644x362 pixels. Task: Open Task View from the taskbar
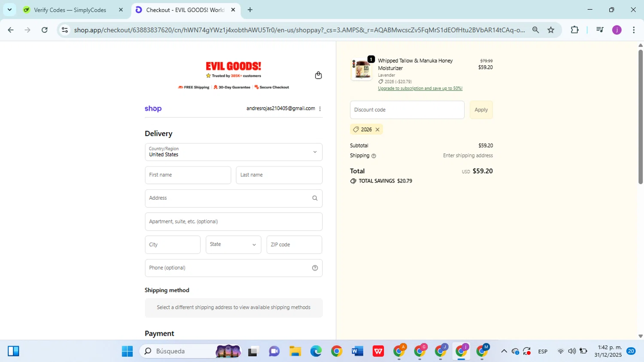point(253,351)
